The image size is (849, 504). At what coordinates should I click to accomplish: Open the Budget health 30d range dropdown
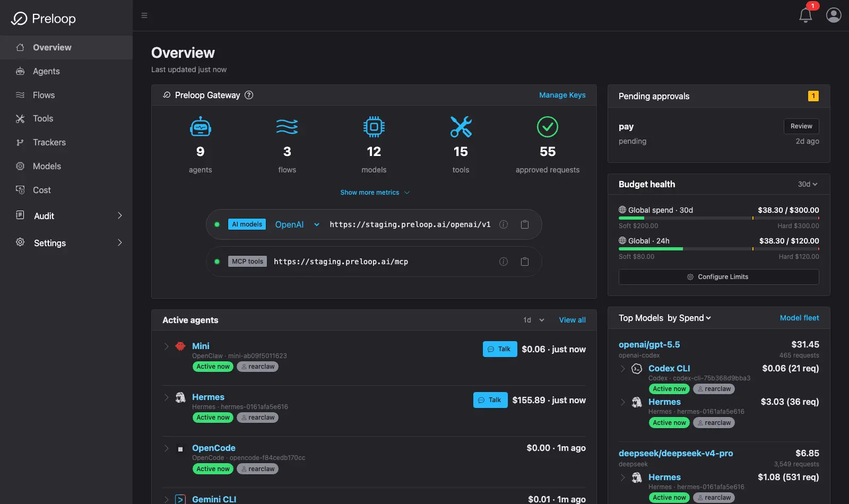pos(808,184)
